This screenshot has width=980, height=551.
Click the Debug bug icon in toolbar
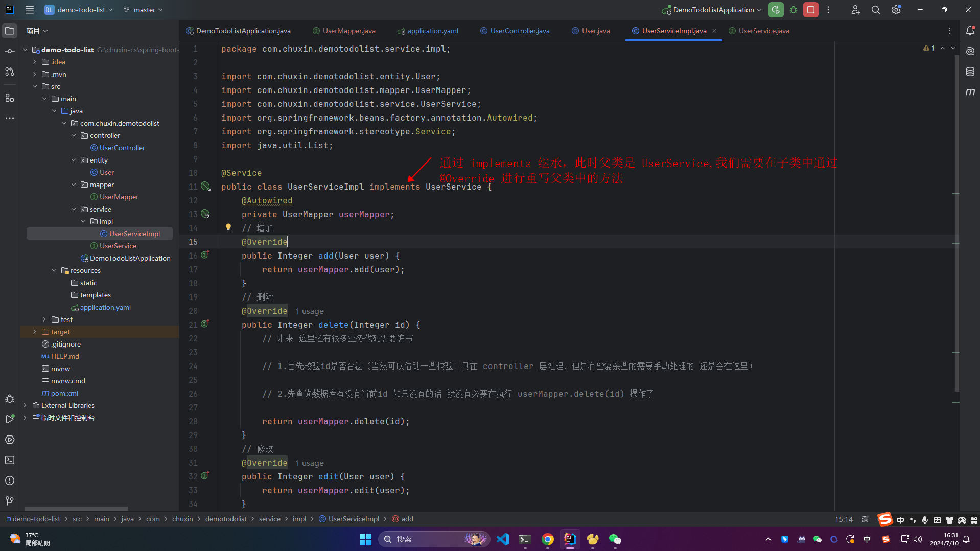794,10
